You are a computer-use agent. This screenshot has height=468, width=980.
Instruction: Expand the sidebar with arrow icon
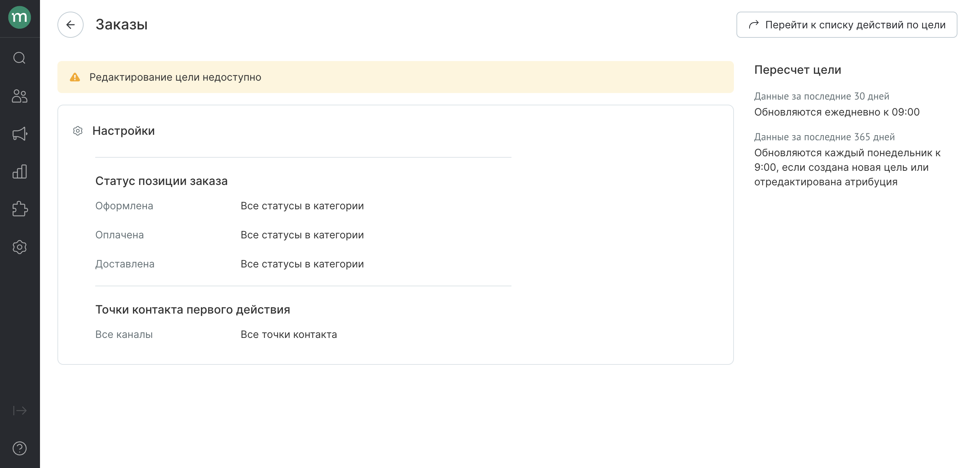(x=19, y=411)
